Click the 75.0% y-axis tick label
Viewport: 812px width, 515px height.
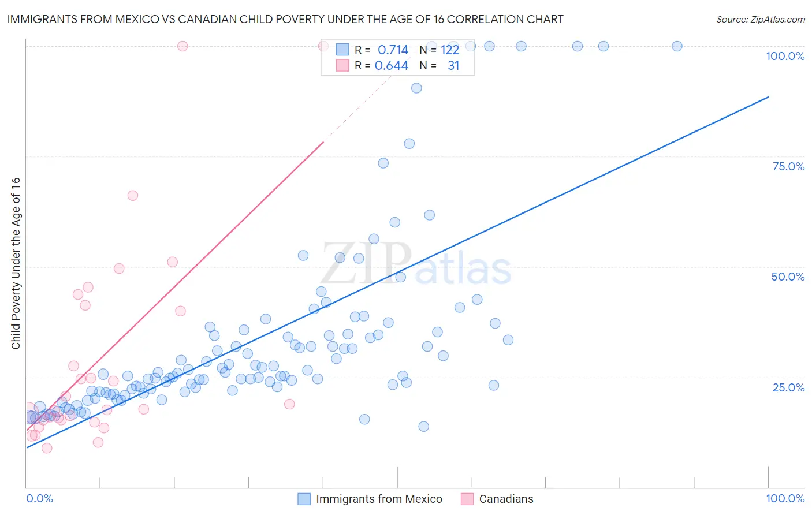pos(788,166)
